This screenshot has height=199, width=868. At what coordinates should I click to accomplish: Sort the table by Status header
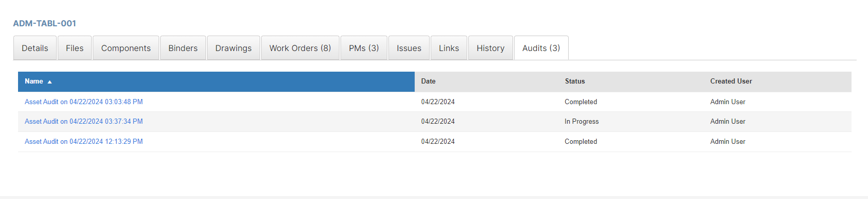(575, 81)
